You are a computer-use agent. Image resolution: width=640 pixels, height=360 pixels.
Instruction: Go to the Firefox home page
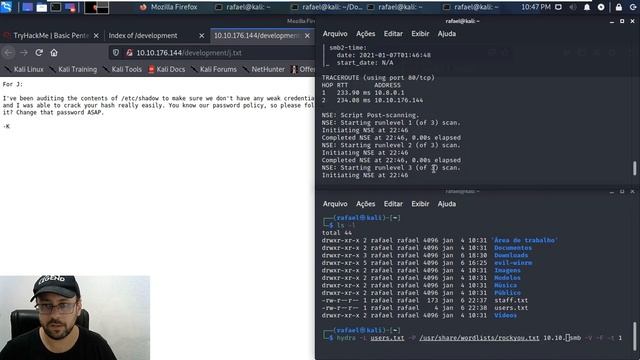point(54,53)
